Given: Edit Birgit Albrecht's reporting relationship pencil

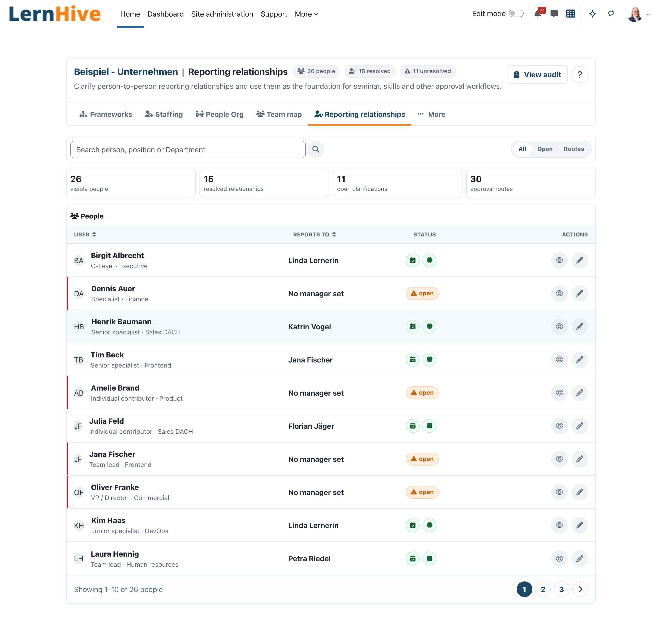Looking at the screenshot, I should (579, 260).
